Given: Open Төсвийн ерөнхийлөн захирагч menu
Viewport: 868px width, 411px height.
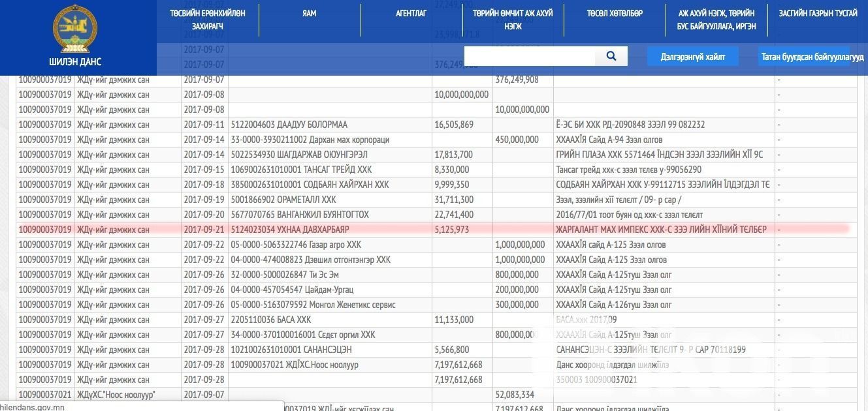Looking at the screenshot, I should (208, 20).
